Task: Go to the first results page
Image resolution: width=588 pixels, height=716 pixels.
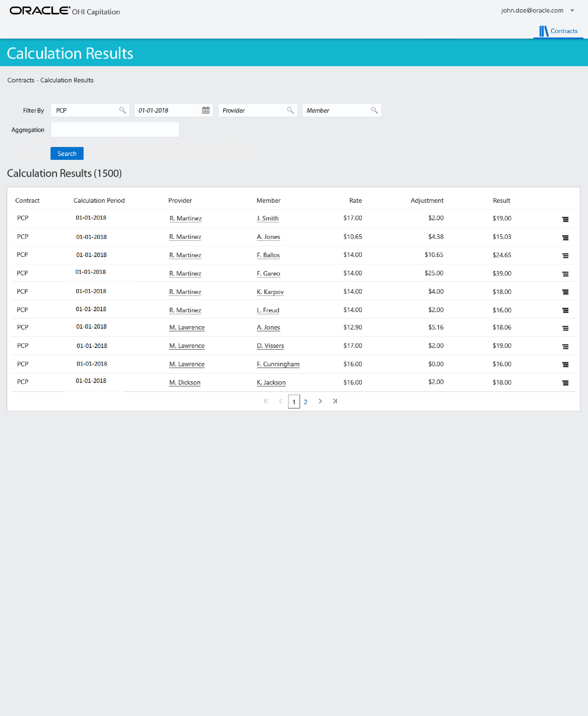Action: (x=266, y=401)
